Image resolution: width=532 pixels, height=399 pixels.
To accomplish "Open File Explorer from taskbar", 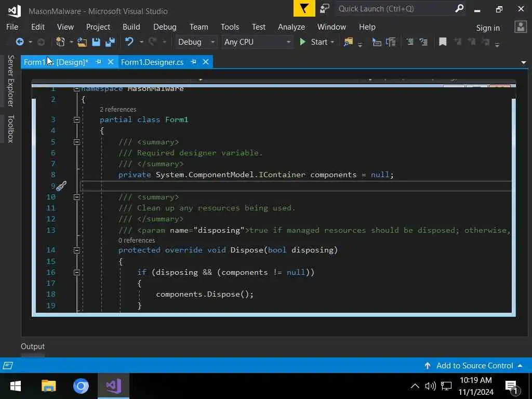I will (48, 386).
